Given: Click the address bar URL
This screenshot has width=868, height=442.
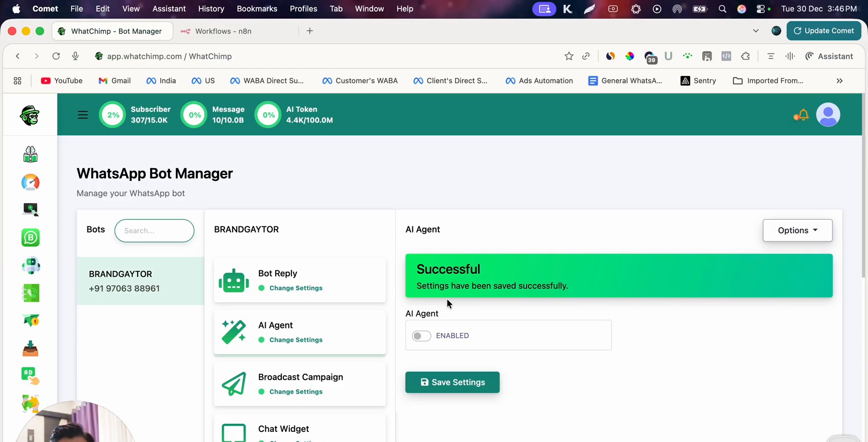Looking at the screenshot, I should tap(169, 56).
